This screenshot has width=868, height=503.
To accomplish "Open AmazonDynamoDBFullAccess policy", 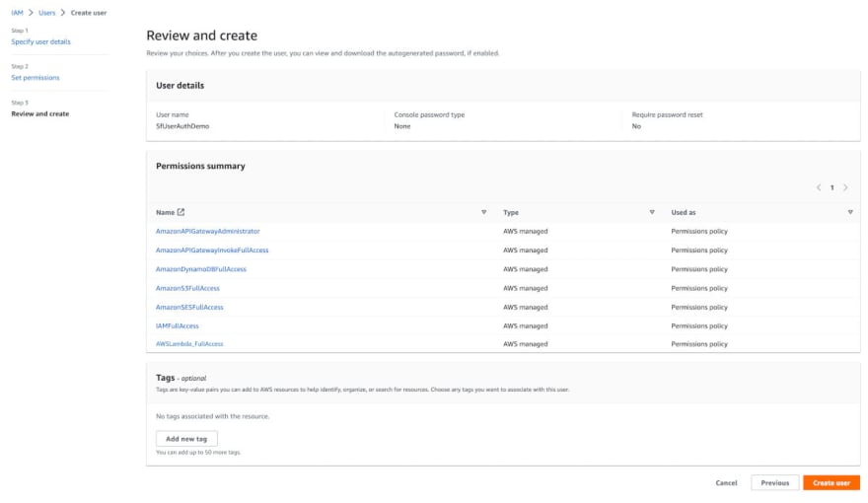I will coord(201,269).
